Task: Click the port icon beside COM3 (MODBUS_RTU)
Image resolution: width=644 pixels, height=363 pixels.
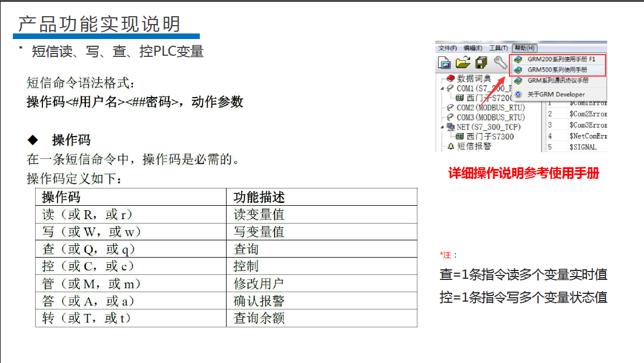Action: (450, 117)
